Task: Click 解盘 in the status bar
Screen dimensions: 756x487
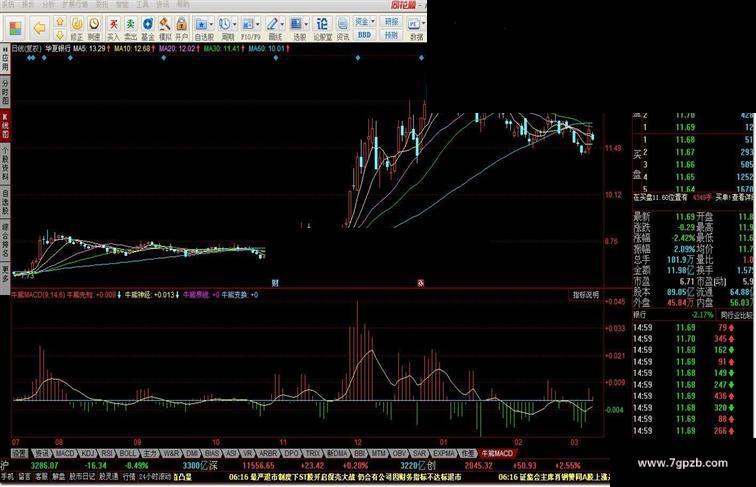Action: click(x=58, y=477)
